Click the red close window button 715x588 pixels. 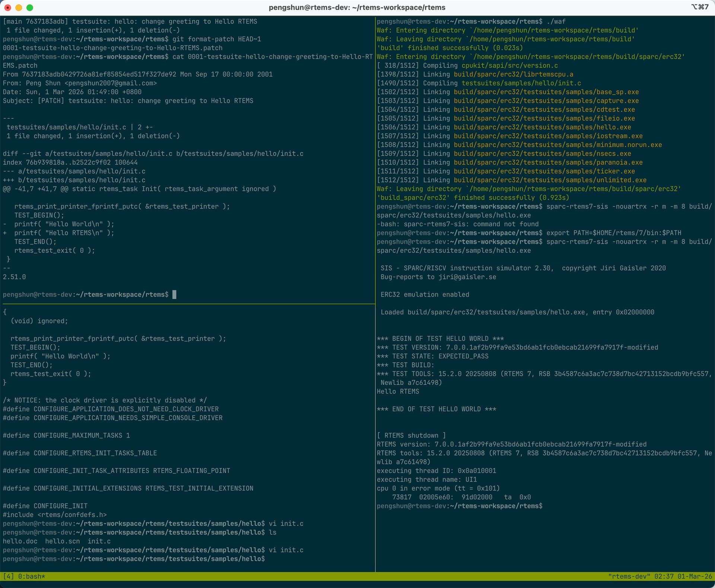[x=7, y=7]
